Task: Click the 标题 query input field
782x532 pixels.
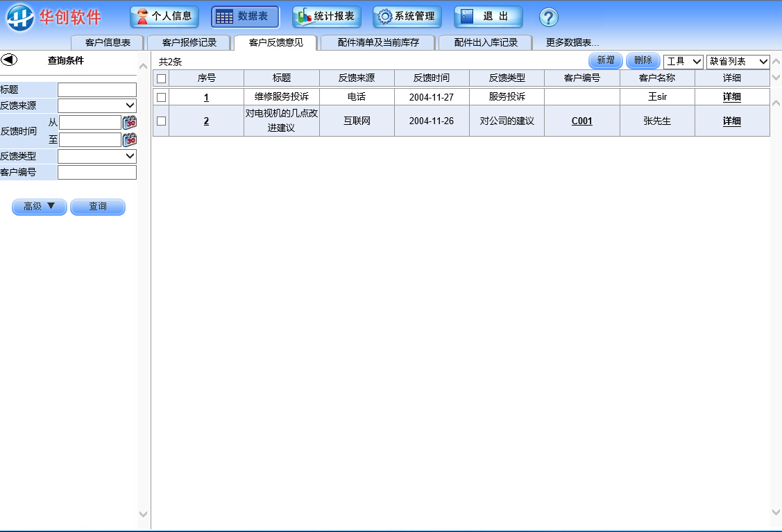Action: [x=97, y=89]
